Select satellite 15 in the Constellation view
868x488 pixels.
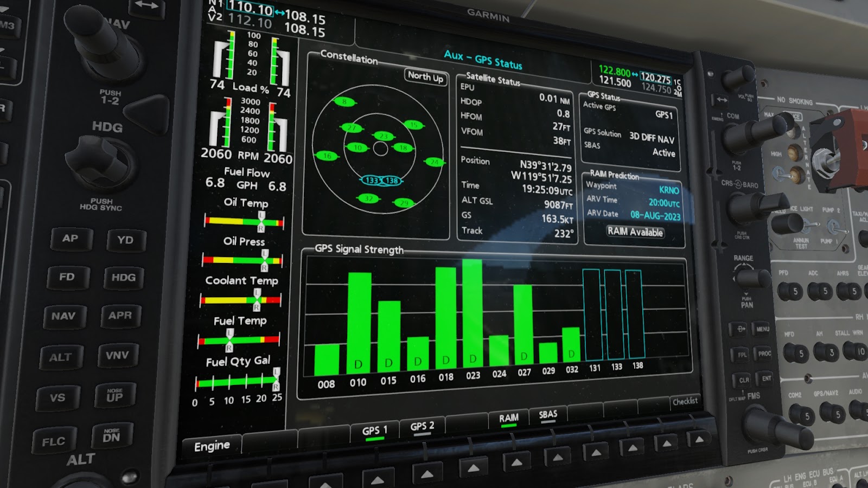pyautogui.click(x=413, y=125)
